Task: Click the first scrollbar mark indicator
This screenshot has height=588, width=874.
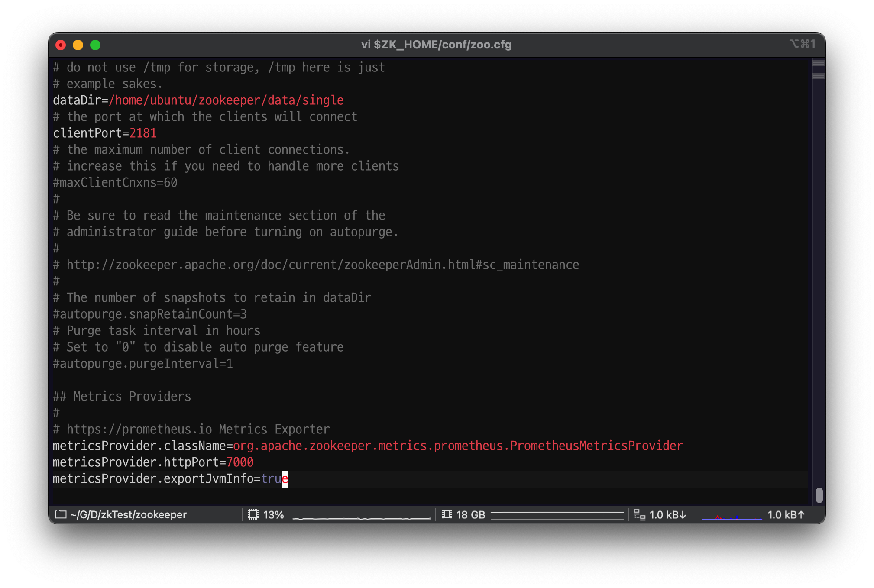Action: pos(818,63)
